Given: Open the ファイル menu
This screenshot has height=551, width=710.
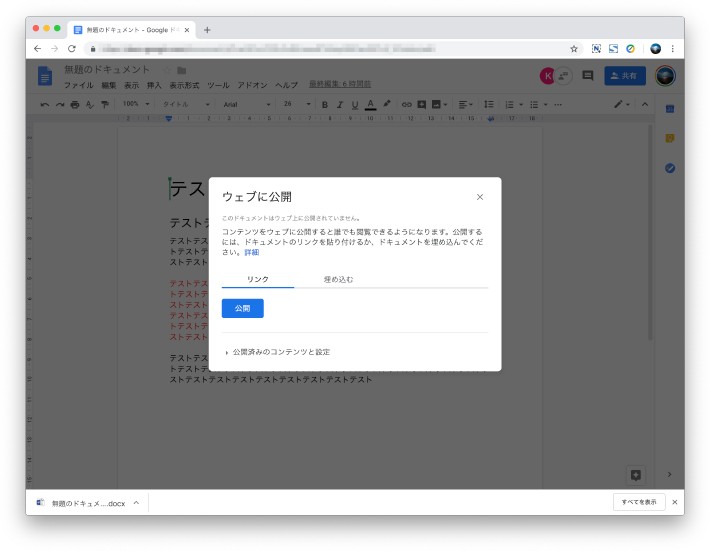Looking at the screenshot, I should [x=78, y=85].
